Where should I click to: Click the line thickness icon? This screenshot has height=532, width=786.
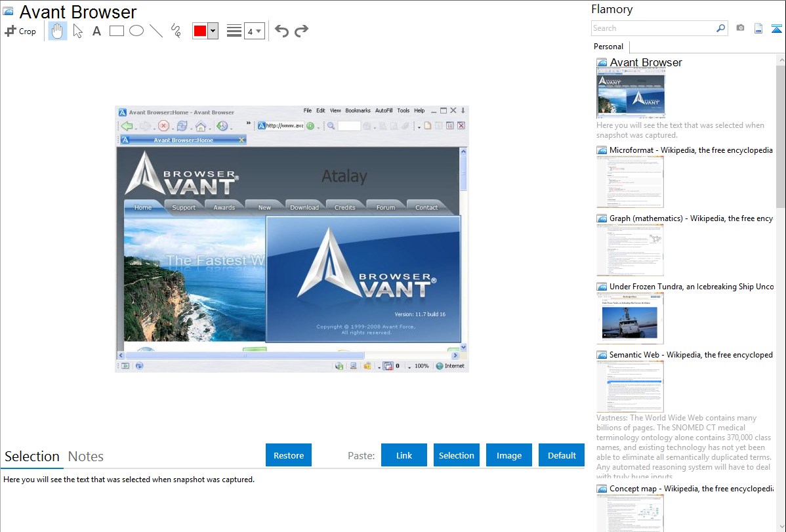[234, 31]
